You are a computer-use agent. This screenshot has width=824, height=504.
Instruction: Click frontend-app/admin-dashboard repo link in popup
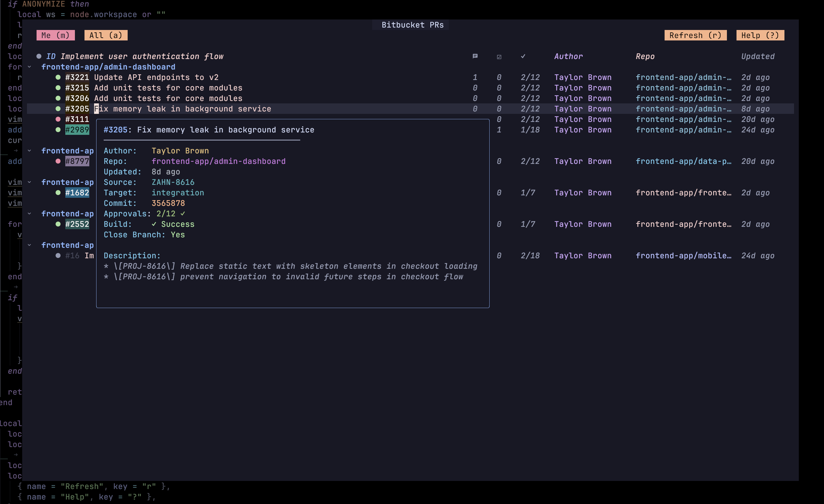(x=218, y=161)
